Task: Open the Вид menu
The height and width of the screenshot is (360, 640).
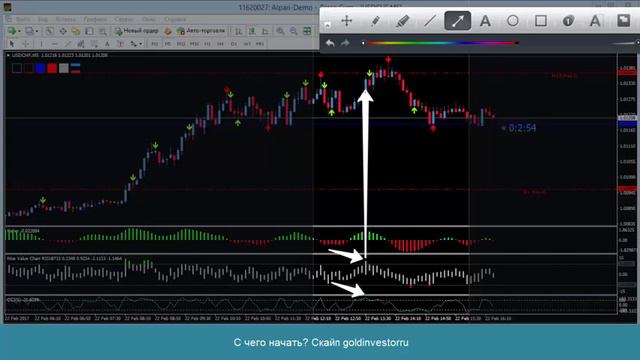Action: (x=43, y=19)
